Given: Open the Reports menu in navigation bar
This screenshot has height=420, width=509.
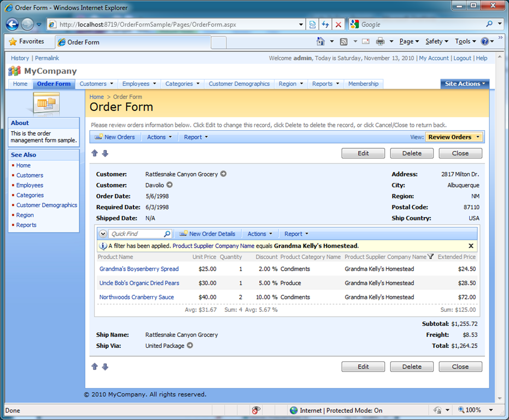Looking at the screenshot, I should [x=326, y=84].
